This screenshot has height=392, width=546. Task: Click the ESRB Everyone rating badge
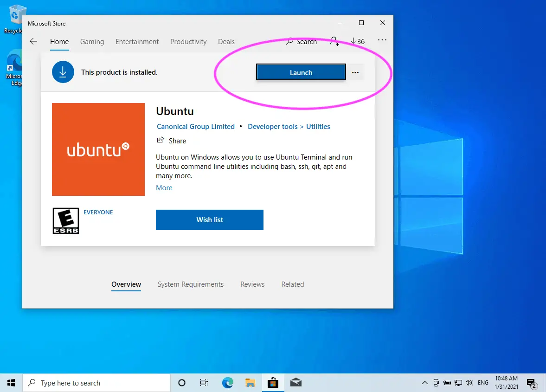pyautogui.click(x=66, y=221)
